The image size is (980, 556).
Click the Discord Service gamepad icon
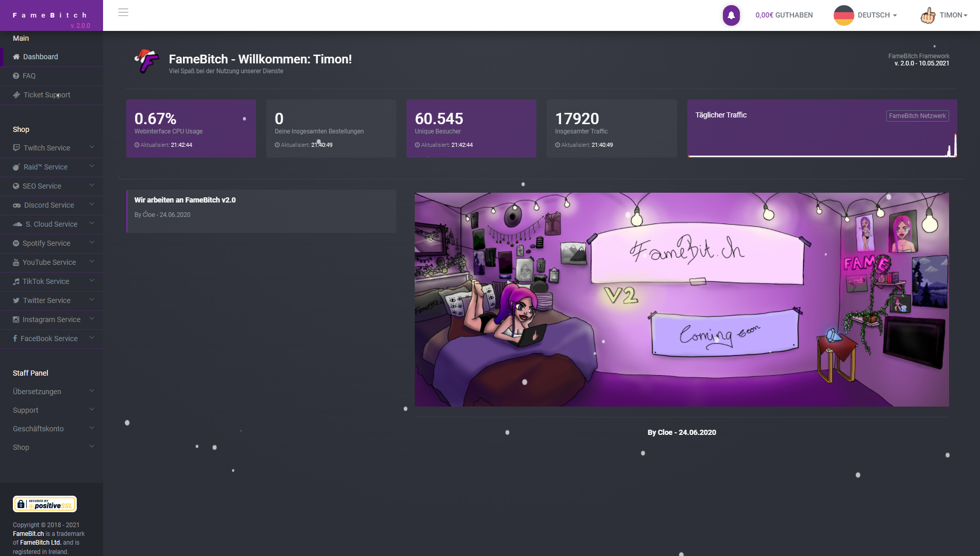17,205
